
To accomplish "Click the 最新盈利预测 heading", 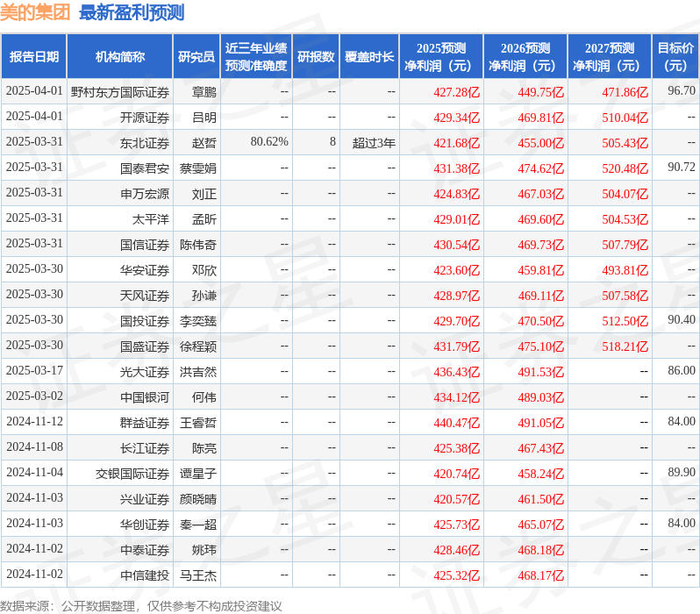I will coord(132,12).
